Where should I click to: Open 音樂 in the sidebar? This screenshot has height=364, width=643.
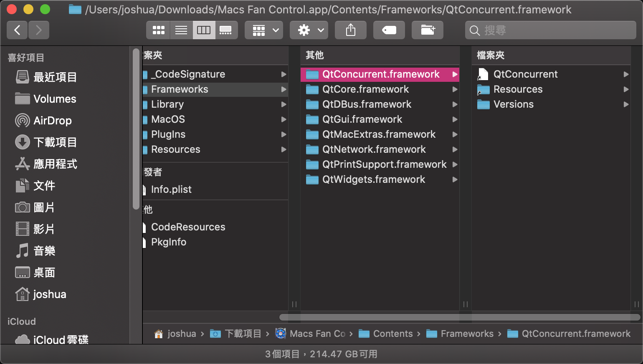35,251
